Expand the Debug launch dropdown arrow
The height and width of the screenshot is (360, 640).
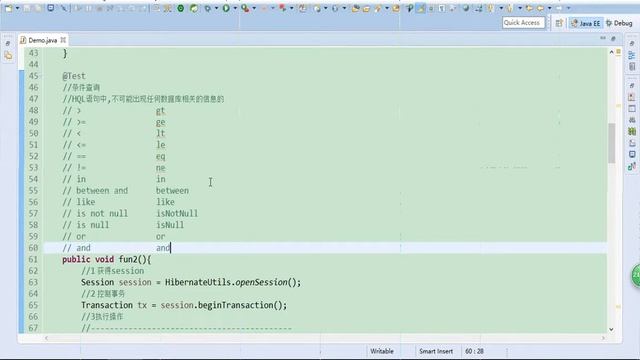pos(216,8)
